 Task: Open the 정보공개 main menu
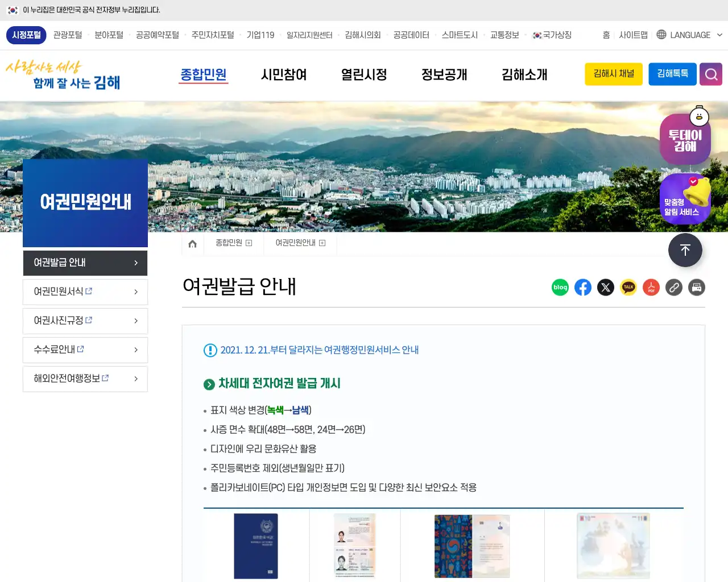444,74
